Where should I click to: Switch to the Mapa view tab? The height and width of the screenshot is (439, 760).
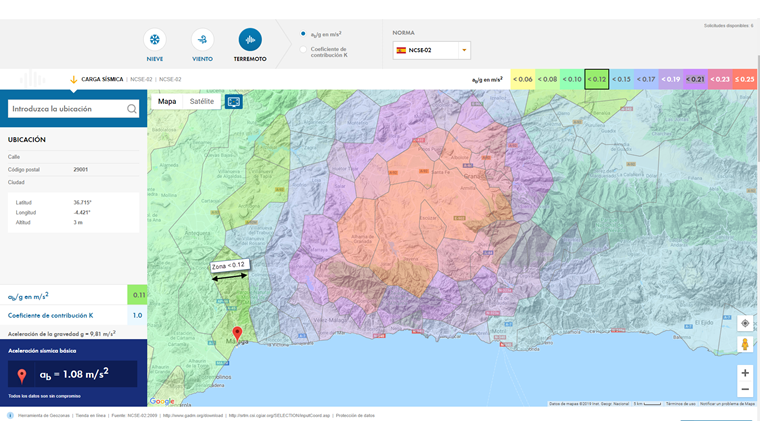click(167, 101)
